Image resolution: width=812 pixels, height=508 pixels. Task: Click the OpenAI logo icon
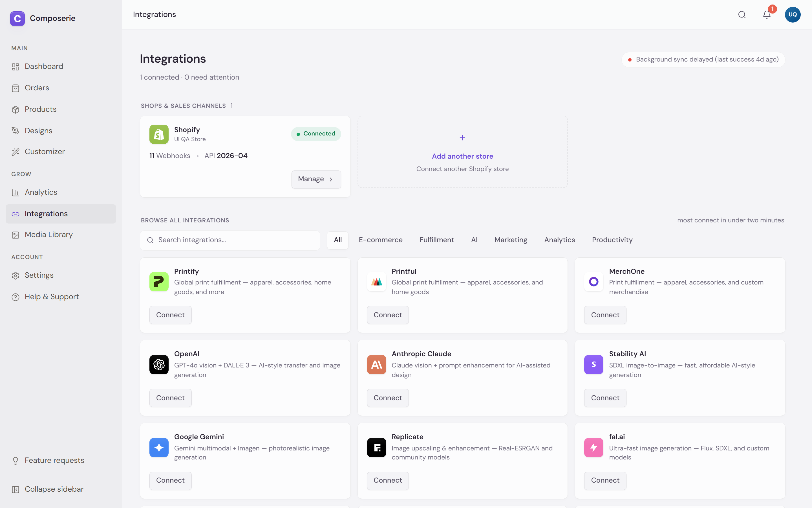click(159, 365)
